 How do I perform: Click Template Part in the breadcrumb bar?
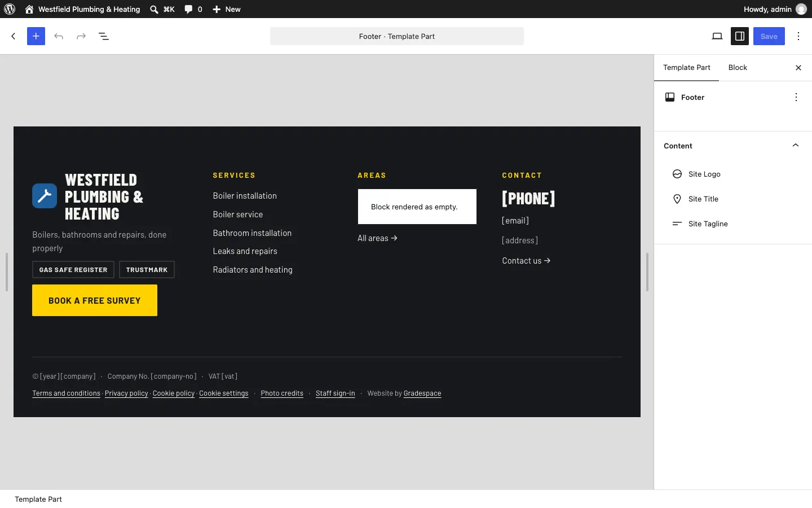point(38,499)
